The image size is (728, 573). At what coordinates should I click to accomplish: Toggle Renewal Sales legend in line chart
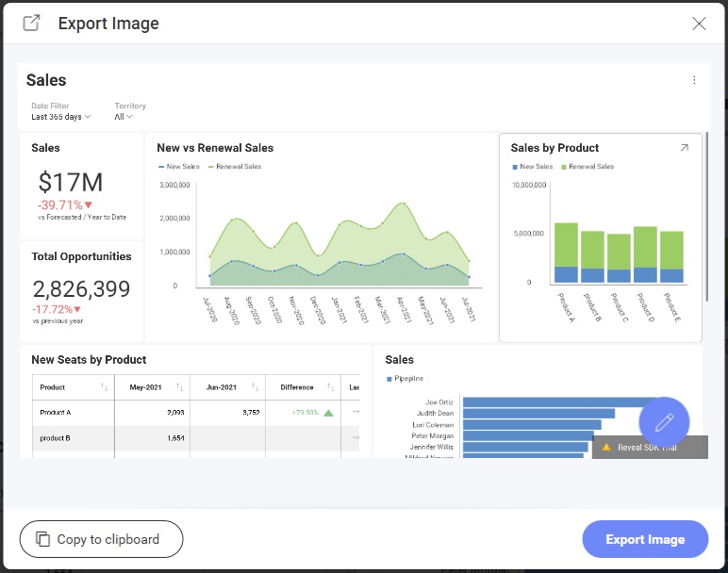[234, 167]
